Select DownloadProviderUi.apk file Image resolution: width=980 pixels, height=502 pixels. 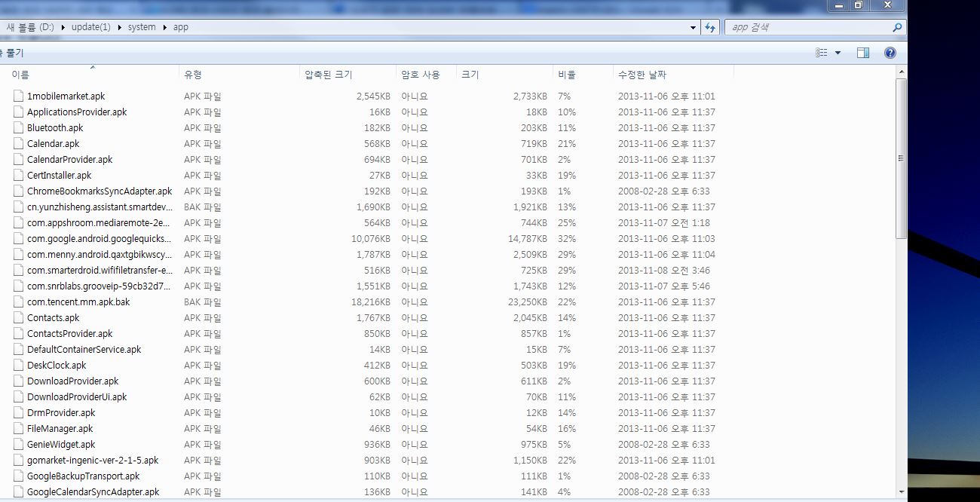[77, 397]
